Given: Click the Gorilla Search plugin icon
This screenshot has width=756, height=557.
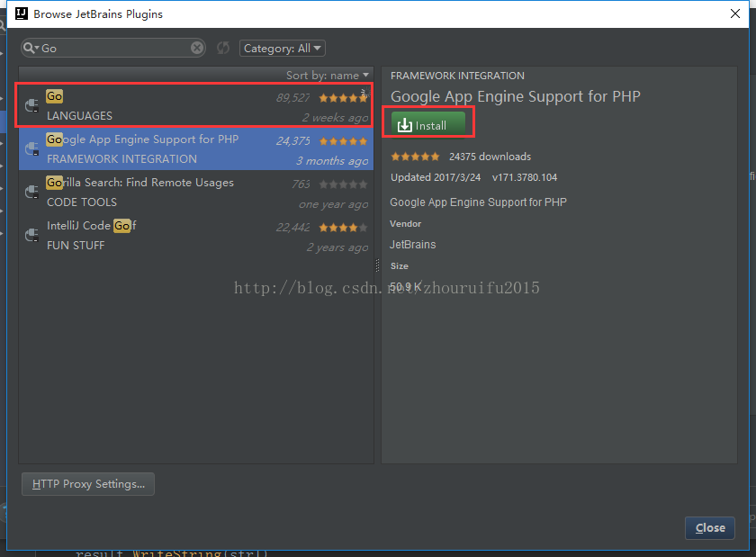Looking at the screenshot, I should (31, 192).
